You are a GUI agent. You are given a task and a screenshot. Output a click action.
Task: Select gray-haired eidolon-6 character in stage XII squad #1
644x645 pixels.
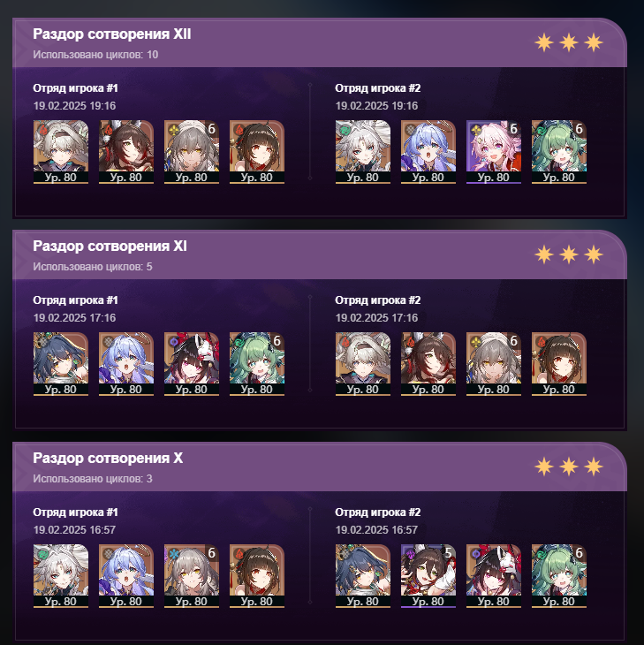191,152
